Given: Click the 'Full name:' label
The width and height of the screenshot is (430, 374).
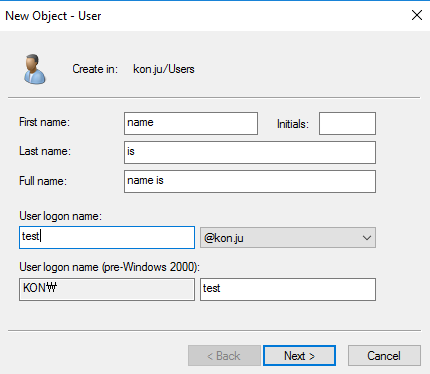Looking at the screenshot, I should click(x=43, y=181).
